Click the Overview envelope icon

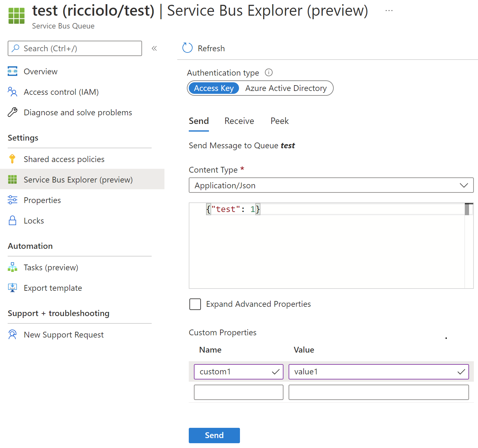point(12,71)
